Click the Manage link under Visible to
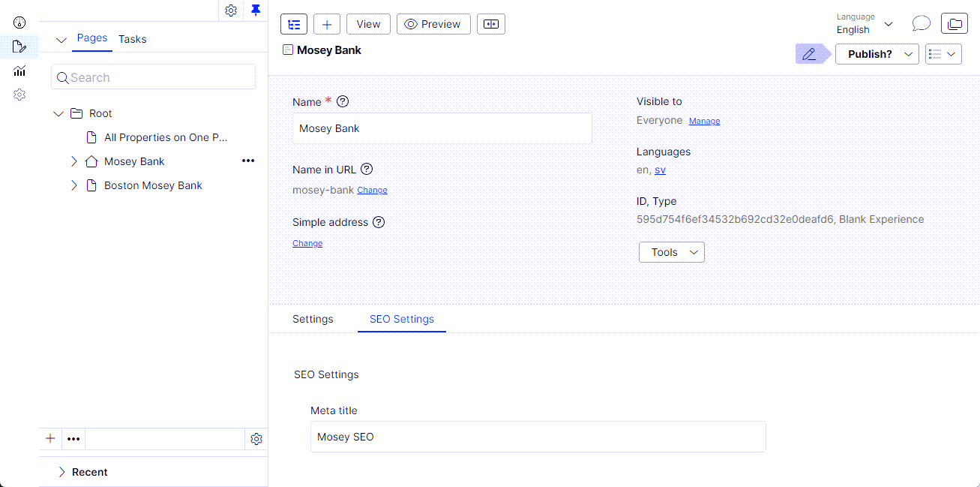980x487 pixels. click(704, 121)
